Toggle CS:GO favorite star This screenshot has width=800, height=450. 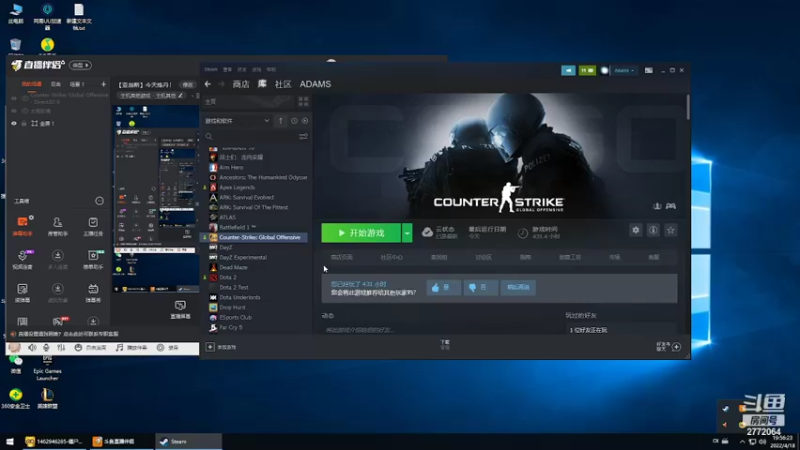pyautogui.click(x=671, y=230)
